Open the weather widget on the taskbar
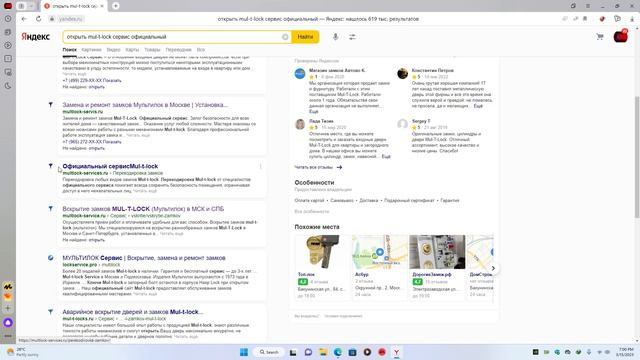 (22, 352)
